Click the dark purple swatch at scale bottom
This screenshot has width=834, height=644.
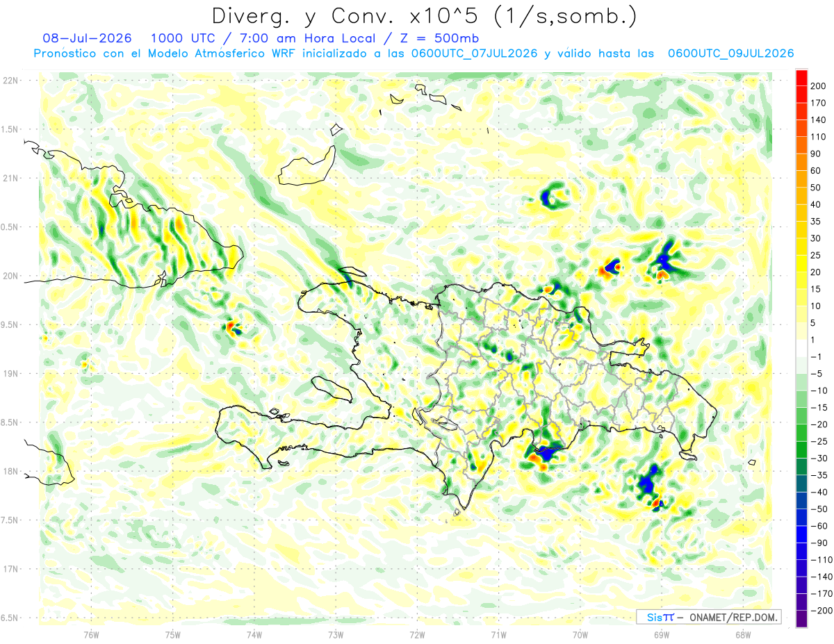801,618
